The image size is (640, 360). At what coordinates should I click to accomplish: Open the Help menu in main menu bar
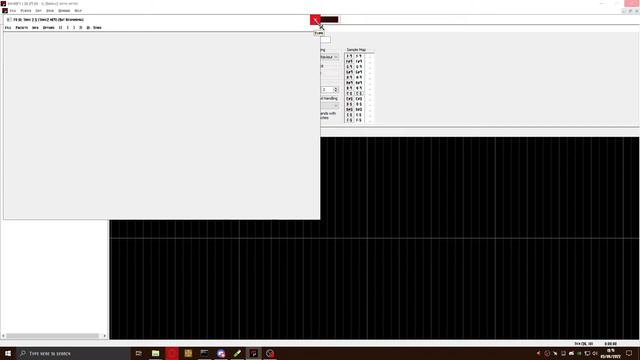[x=78, y=11]
